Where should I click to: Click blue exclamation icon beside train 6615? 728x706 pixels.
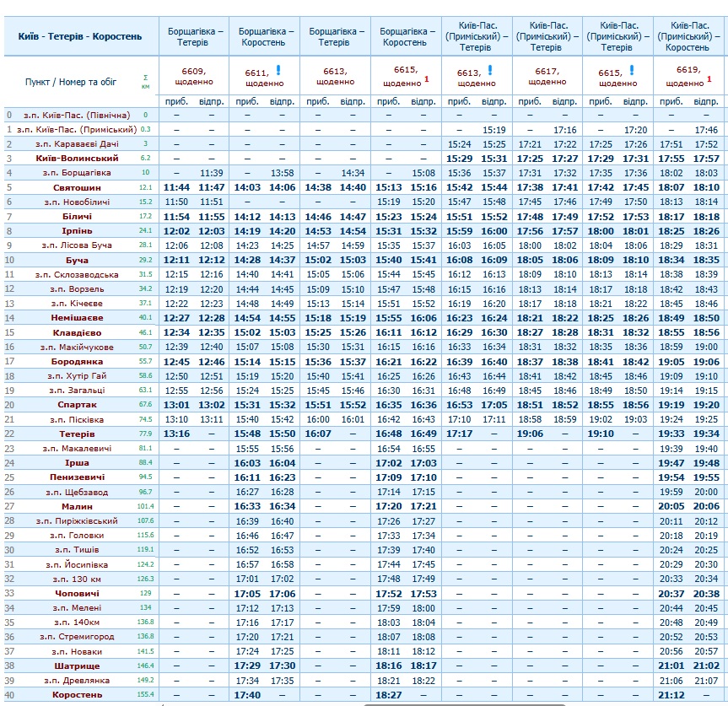631,70
